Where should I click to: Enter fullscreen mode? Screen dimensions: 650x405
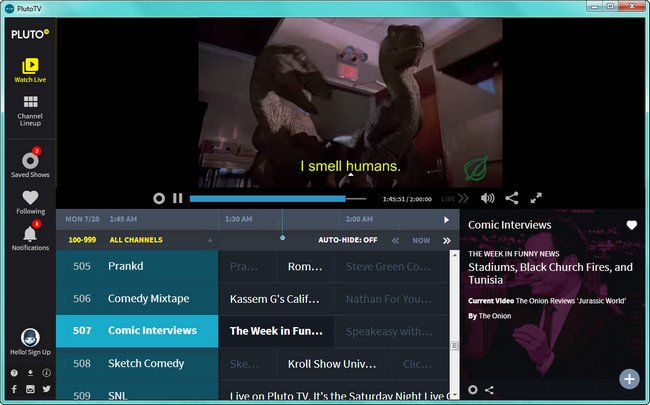536,198
